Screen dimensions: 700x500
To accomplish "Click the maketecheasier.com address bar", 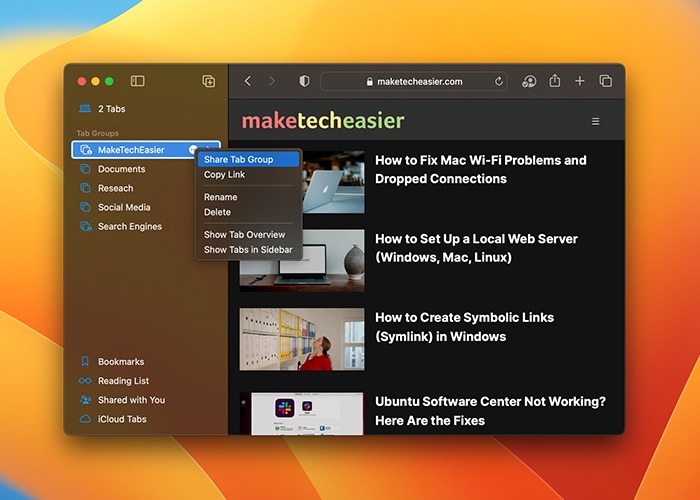I will (414, 81).
